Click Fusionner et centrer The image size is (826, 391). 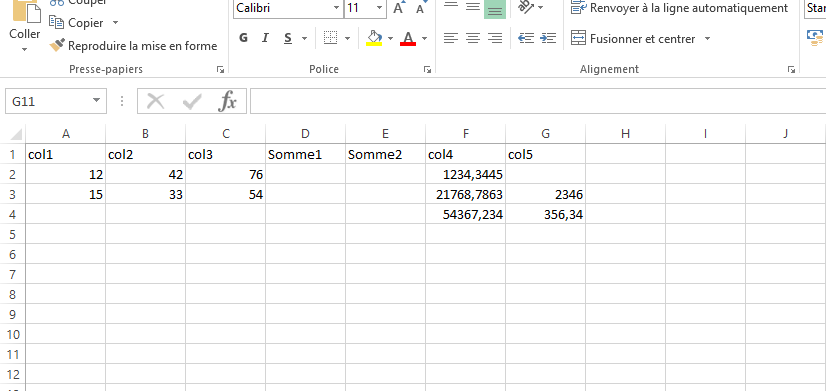pos(633,38)
